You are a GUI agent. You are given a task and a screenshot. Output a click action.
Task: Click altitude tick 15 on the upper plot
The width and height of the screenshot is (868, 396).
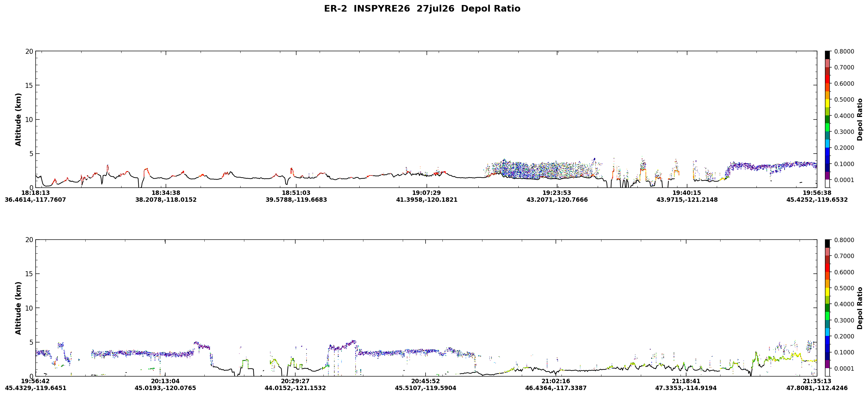[x=29, y=86]
